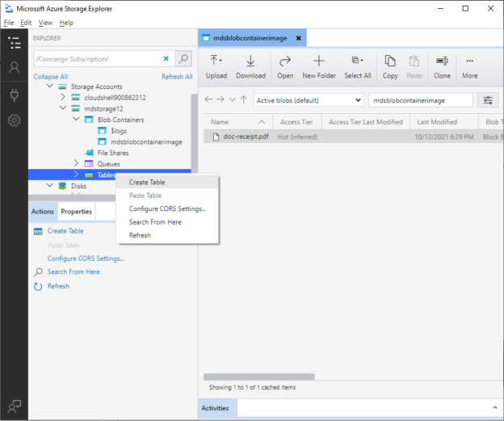The height and width of the screenshot is (421, 504).
Task: Expand the Queues node
Action: [x=76, y=163]
